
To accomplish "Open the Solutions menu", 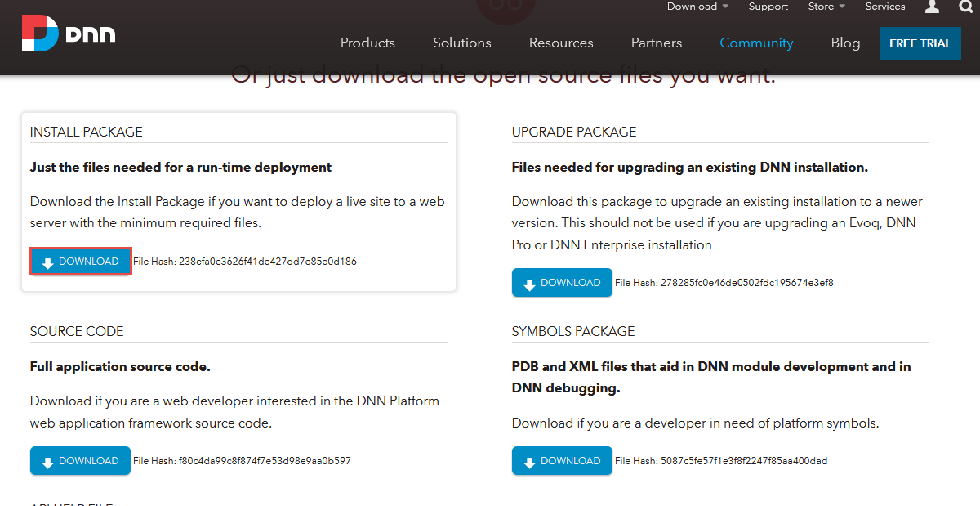I will click(461, 43).
